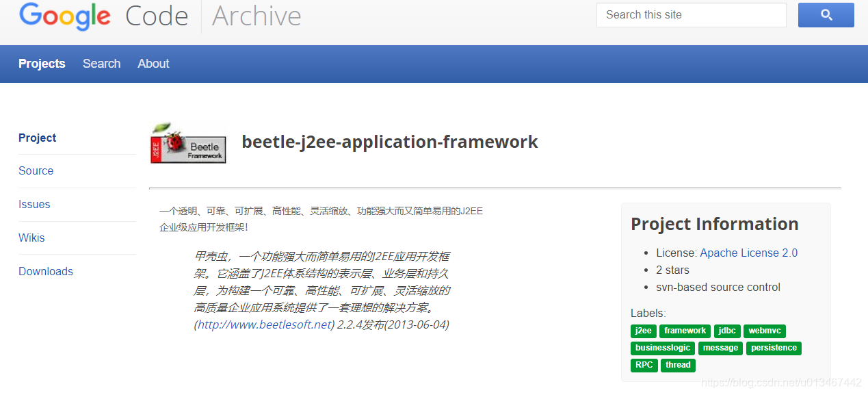Open the About tab in navigation bar
Image resolution: width=868 pixels, height=395 pixels.
153,64
